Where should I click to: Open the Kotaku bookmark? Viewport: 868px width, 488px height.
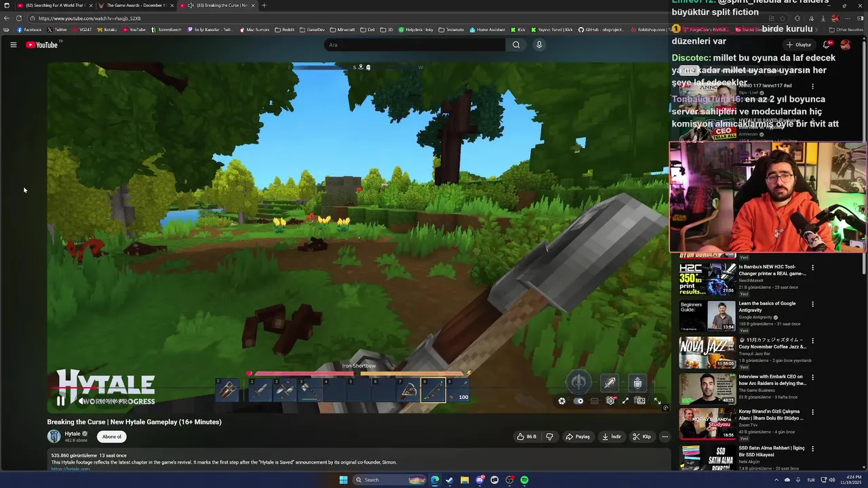[106, 30]
